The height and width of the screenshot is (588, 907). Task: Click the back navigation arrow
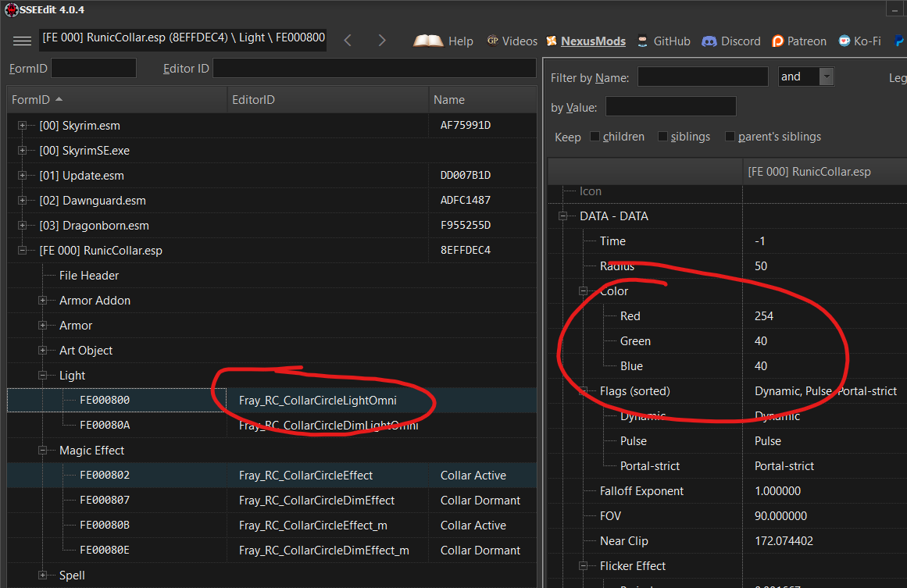pos(348,41)
